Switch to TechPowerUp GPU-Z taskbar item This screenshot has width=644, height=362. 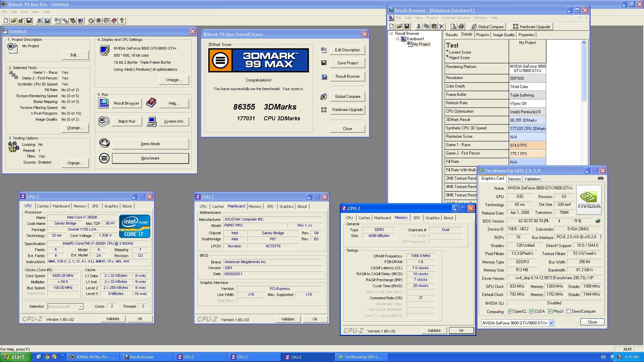361,357
